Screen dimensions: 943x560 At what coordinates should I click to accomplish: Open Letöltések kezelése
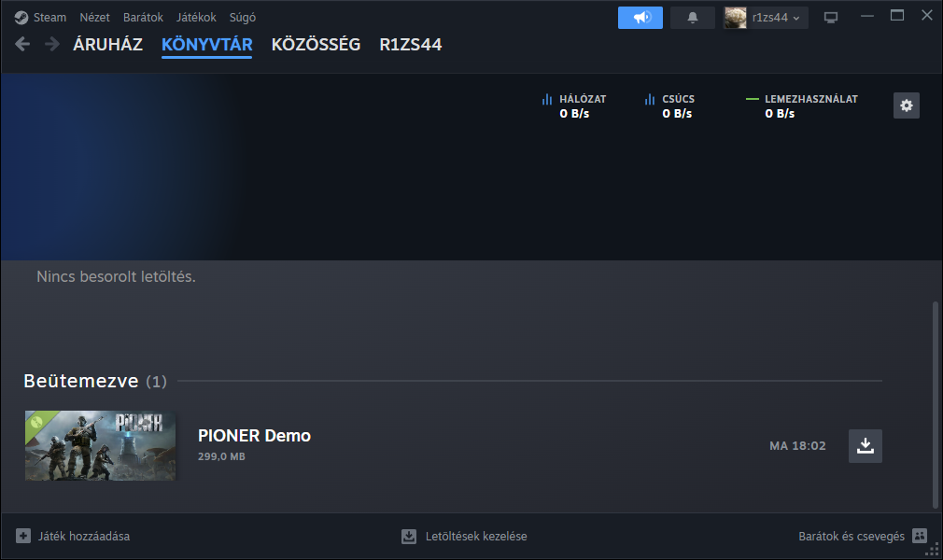pyautogui.click(x=476, y=536)
